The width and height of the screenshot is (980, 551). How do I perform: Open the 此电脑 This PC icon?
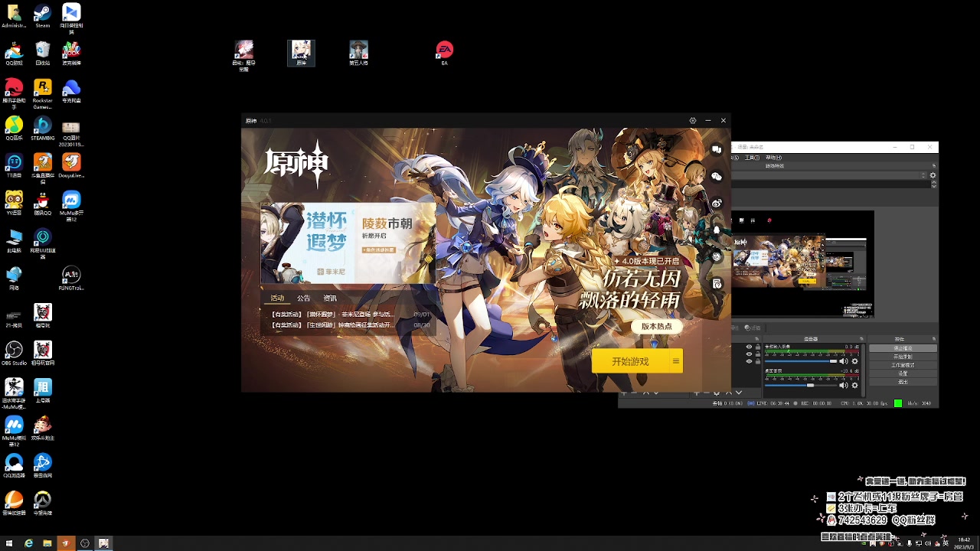[14, 240]
